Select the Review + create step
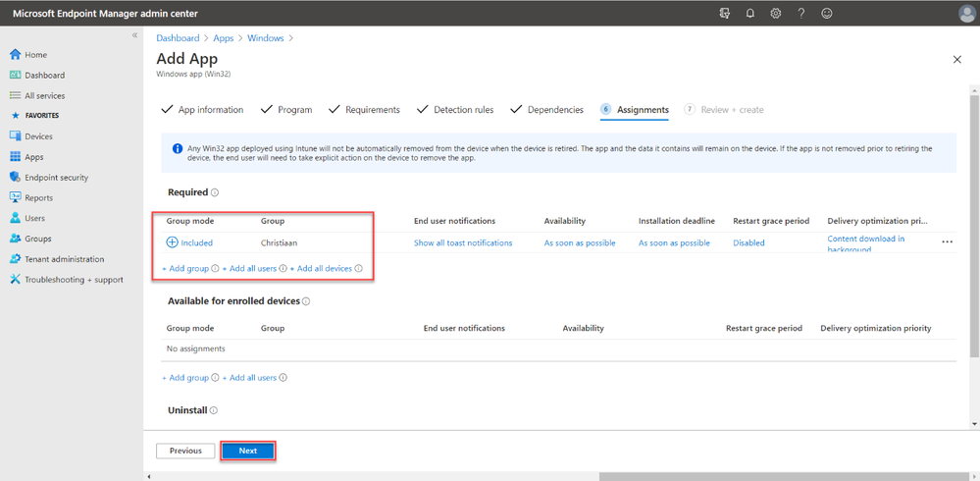Image resolution: width=980 pixels, height=481 pixels. click(724, 110)
